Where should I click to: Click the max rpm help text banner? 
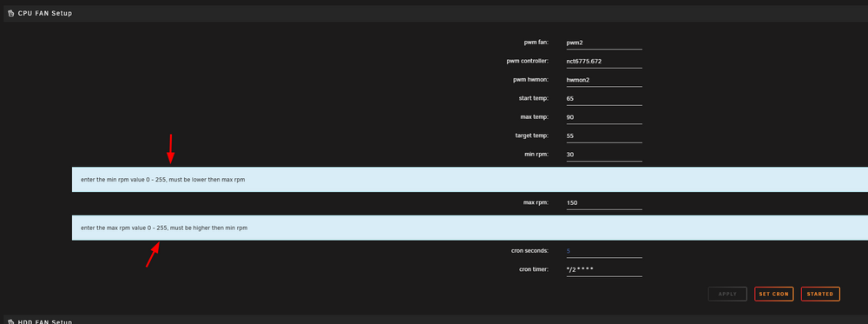(x=470, y=228)
